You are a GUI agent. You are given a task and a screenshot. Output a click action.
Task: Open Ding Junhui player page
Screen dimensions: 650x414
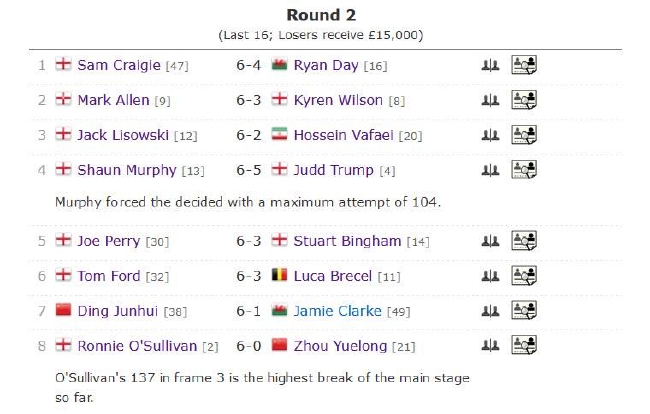118,311
